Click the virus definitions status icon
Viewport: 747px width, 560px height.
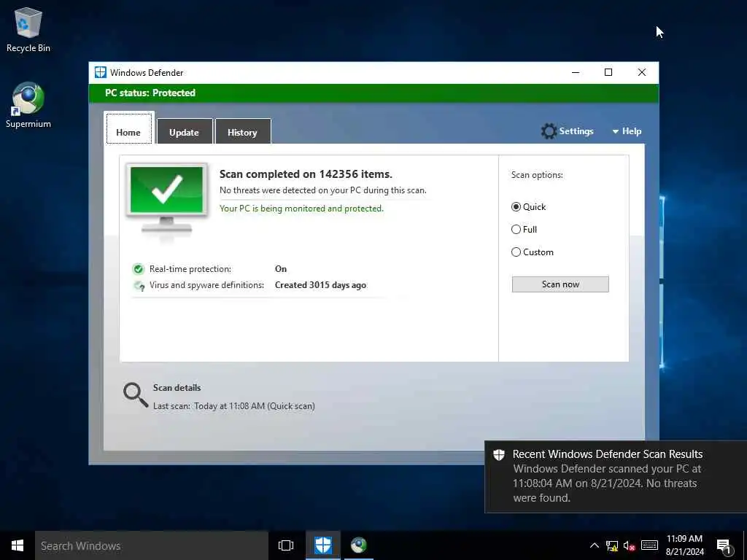[139, 285]
